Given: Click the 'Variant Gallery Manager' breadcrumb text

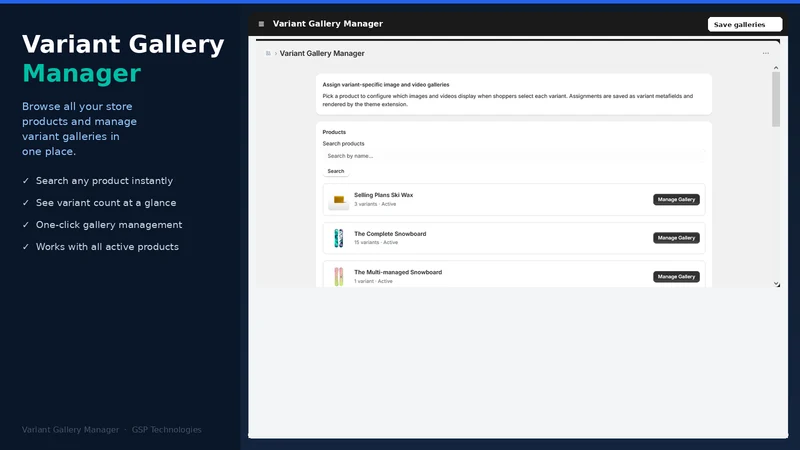Looking at the screenshot, I should coord(322,53).
